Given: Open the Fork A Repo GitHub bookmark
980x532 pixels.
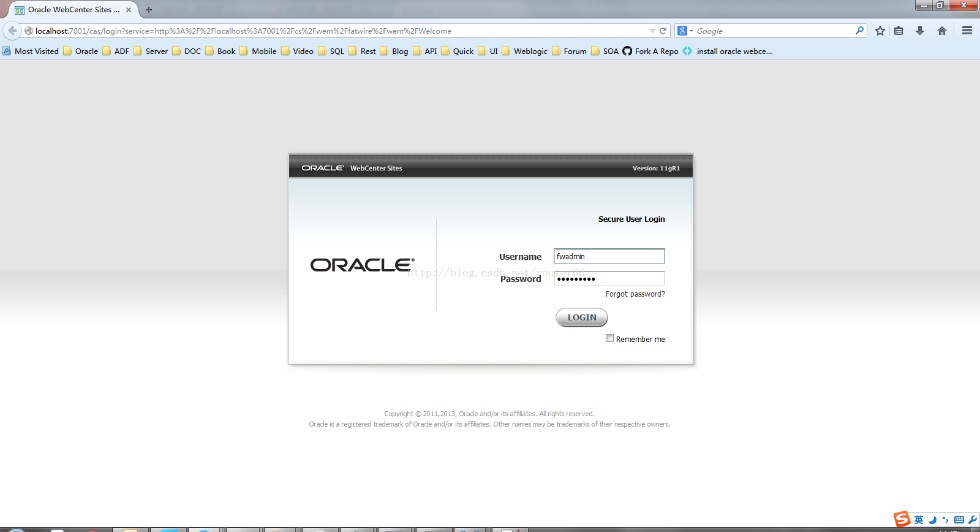Looking at the screenshot, I should 650,51.
